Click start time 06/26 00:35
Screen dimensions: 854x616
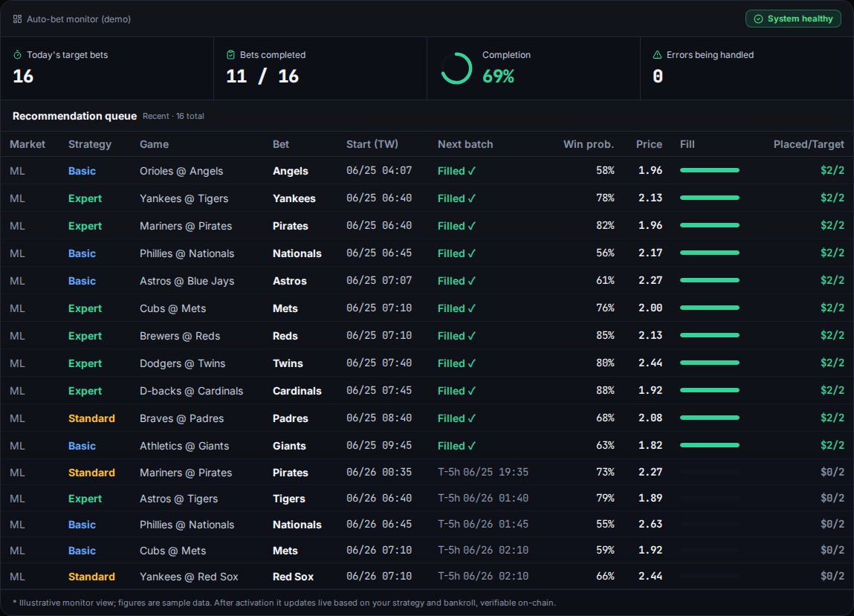(379, 472)
